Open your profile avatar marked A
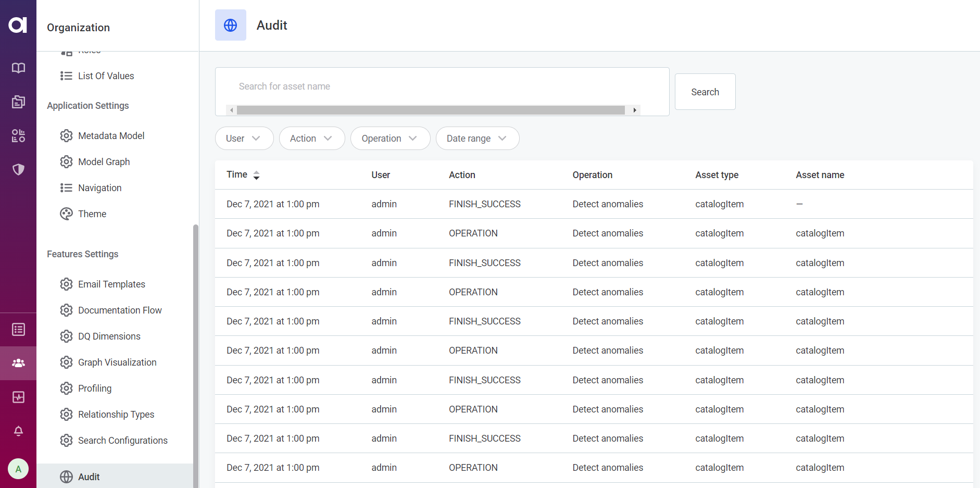 (18, 469)
